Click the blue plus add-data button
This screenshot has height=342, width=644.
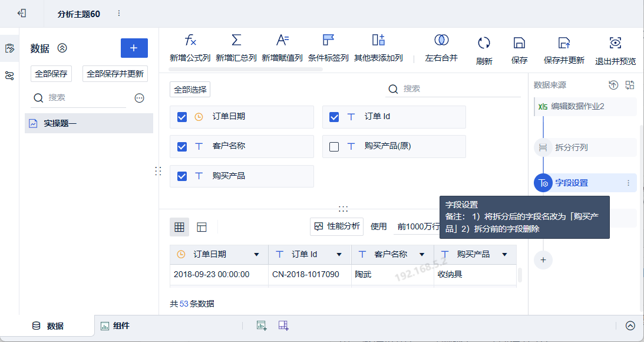[x=134, y=48]
